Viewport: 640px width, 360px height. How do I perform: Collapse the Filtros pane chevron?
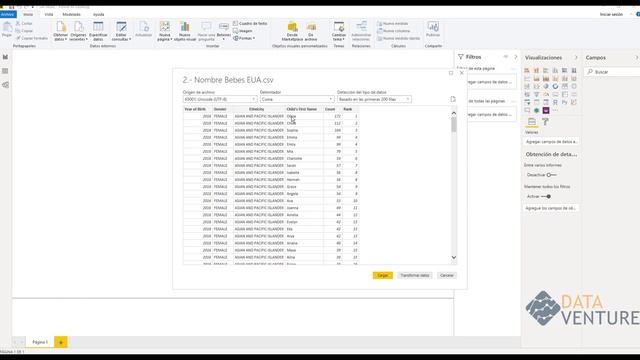point(516,57)
